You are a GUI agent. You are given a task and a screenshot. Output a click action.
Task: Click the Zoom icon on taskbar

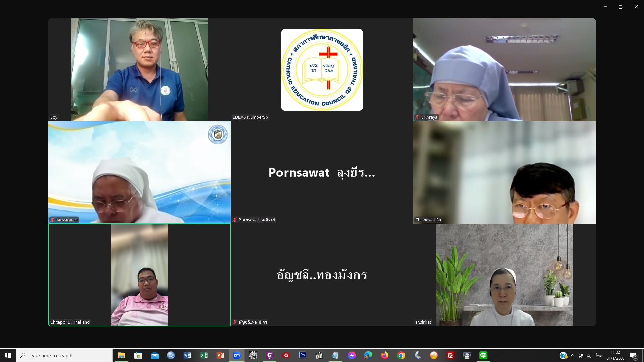236,355
